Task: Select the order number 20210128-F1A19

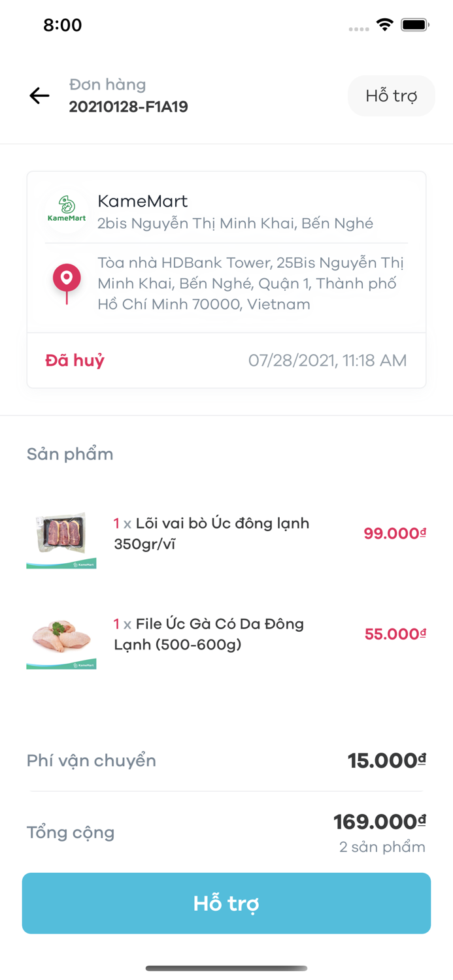Action: pyautogui.click(x=129, y=106)
